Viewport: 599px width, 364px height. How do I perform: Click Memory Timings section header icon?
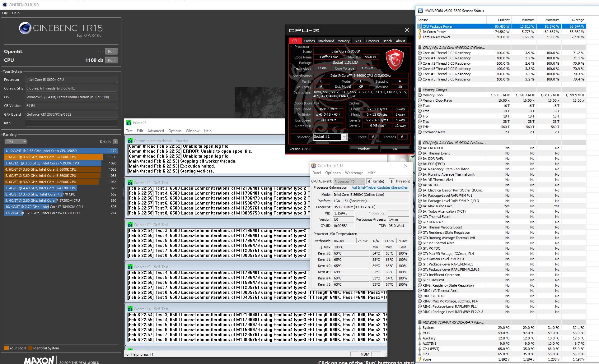click(420, 90)
